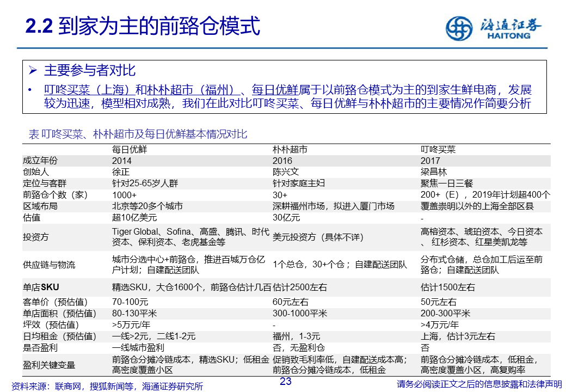Click row label 单店面积（预估值）
The image size is (566, 392).
click(x=59, y=313)
